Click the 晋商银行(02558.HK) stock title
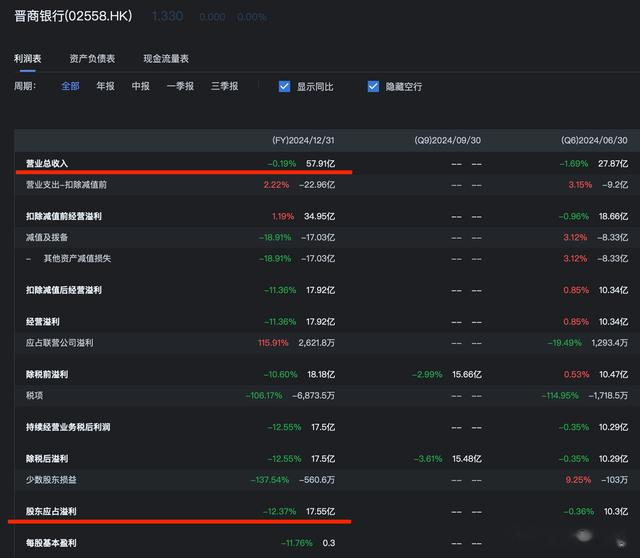 pyautogui.click(x=72, y=17)
